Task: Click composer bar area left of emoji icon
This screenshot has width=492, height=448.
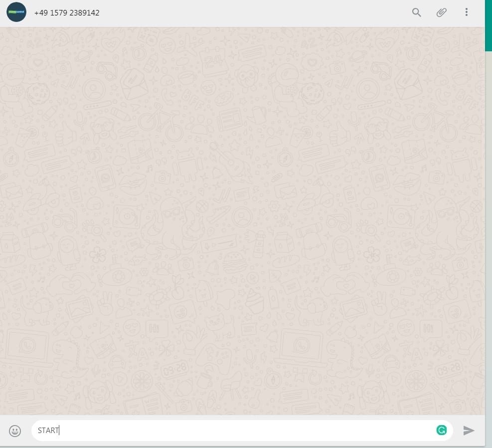Action: click(x=4, y=431)
